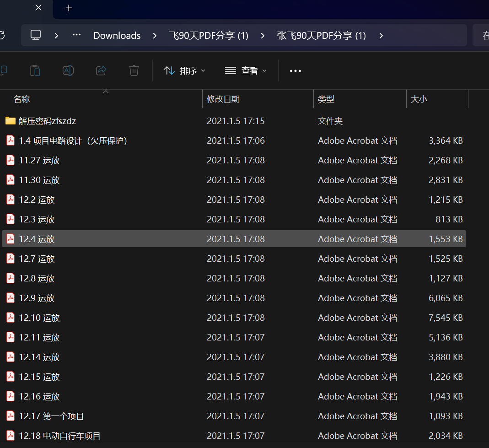489x448 pixels.
Task: Select PDF icon of 12.15 运放
Action: (11, 377)
